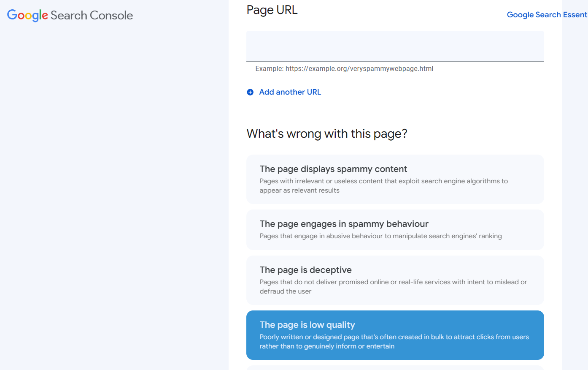Click the Add another URL link text
588x370 pixels.
pos(290,92)
